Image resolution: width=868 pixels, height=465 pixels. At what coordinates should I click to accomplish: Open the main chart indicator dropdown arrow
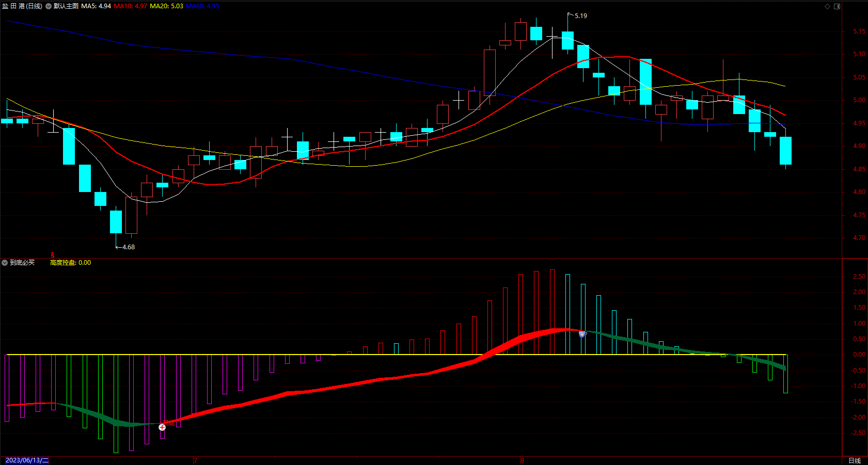point(49,6)
